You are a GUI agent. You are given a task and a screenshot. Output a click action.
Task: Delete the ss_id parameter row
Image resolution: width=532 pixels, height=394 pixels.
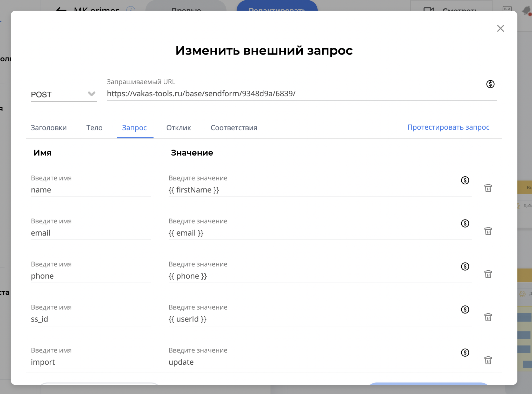[488, 317]
